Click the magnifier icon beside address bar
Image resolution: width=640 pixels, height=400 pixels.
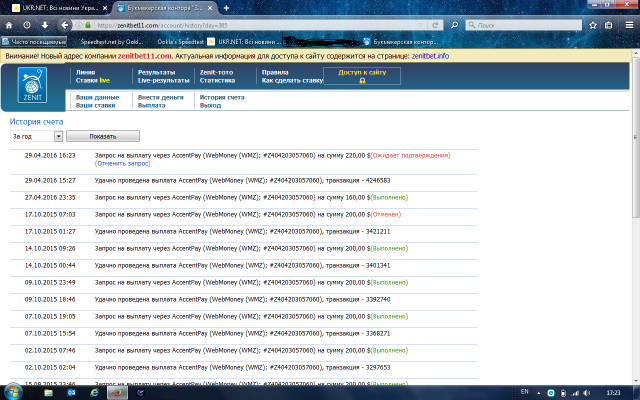pos(454,25)
